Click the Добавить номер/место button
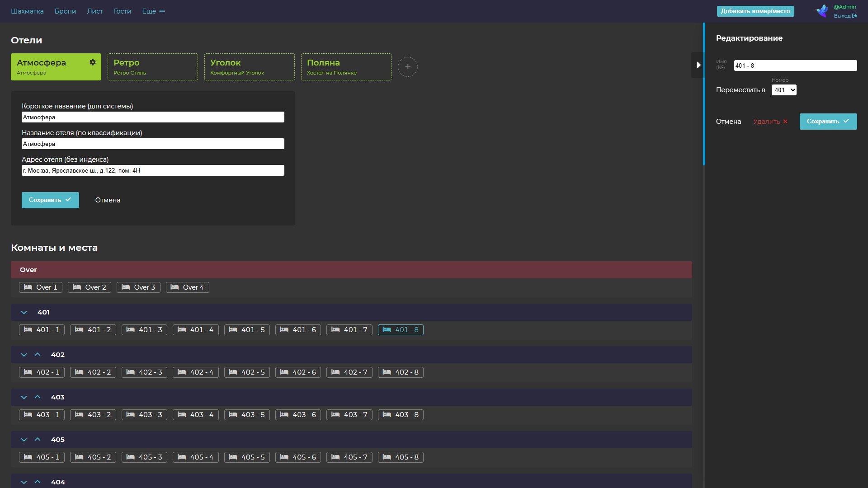Screen dimensions: 868x488 click(755, 11)
